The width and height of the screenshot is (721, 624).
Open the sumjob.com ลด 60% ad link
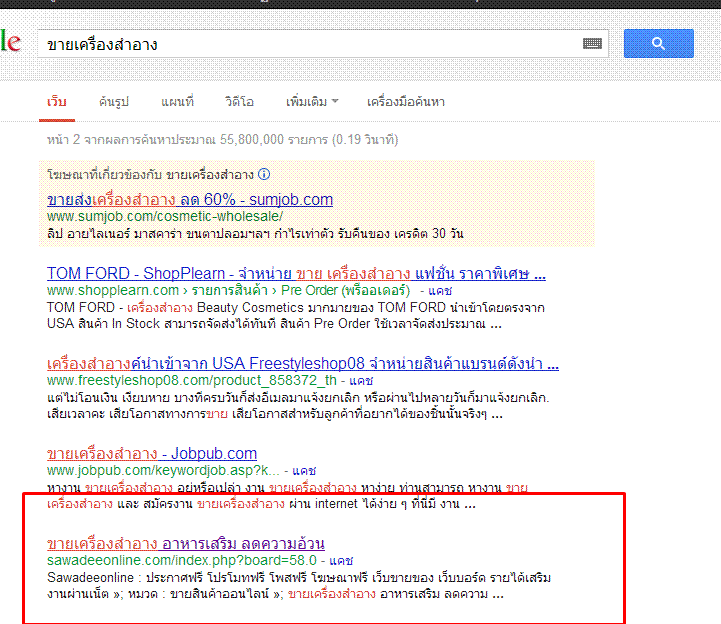click(190, 200)
